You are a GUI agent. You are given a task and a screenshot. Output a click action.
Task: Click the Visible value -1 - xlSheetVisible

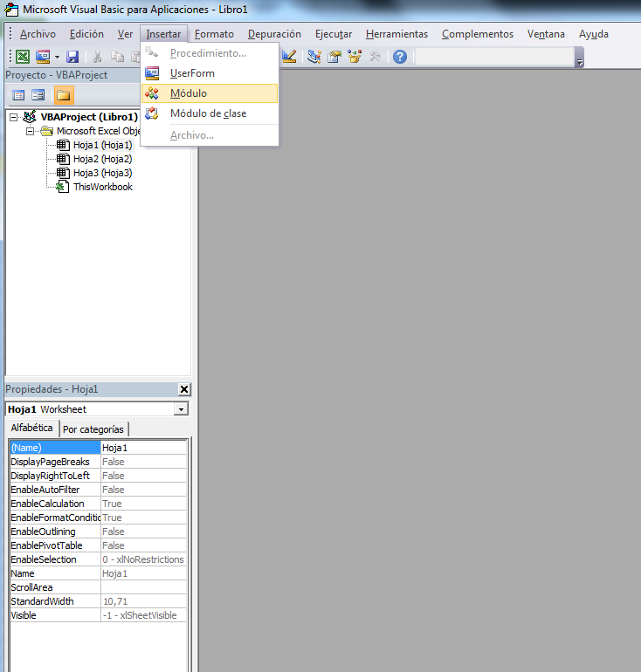pyautogui.click(x=143, y=615)
